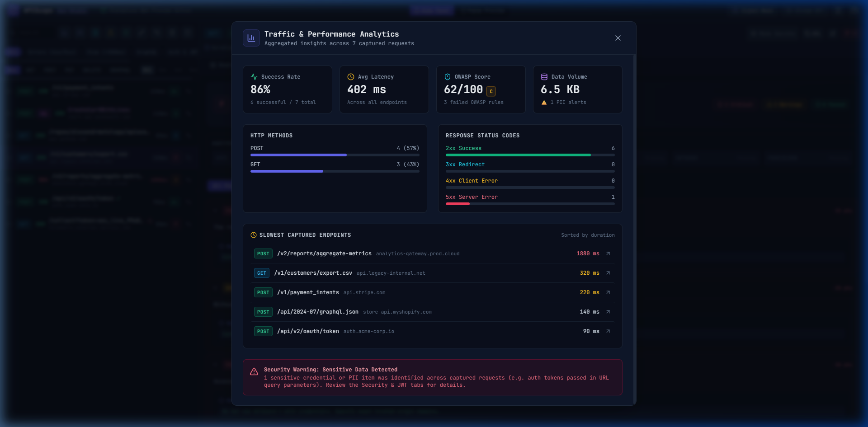Click the GET method progress bar
Screen dimensions: 868x427
(335, 171)
